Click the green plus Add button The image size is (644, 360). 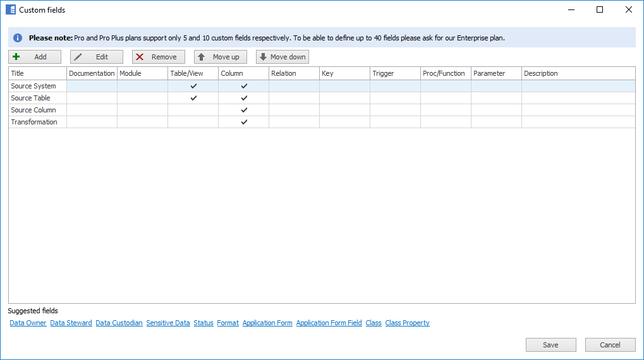[35, 57]
